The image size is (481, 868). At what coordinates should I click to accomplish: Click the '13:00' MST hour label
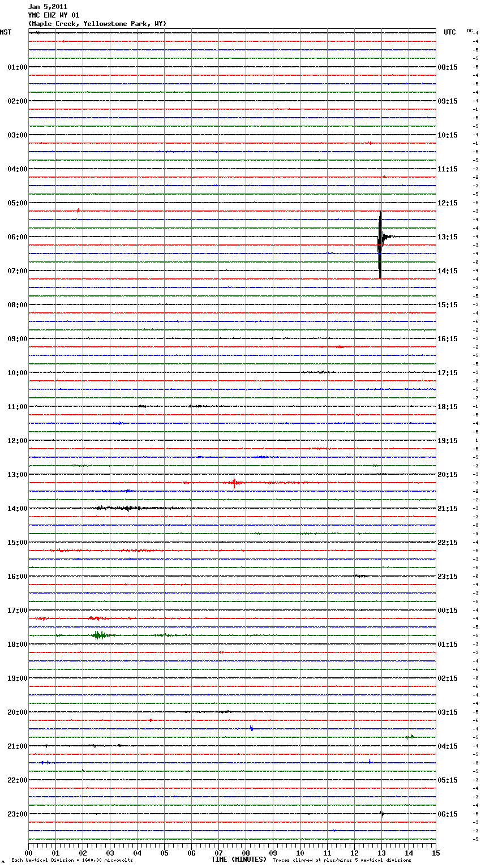point(18,475)
